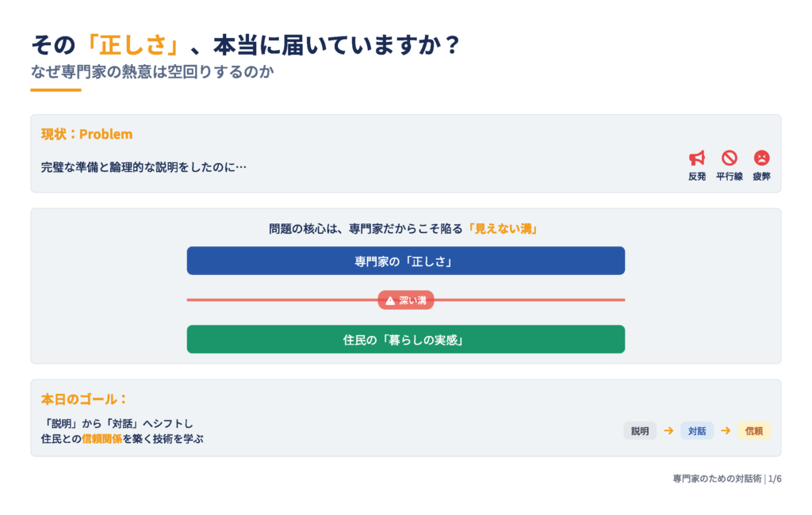Click the subtitle なぜ専門家の熱意は空回りするのか
This screenshot has width=812, height=515.
[x=152, y=71]
